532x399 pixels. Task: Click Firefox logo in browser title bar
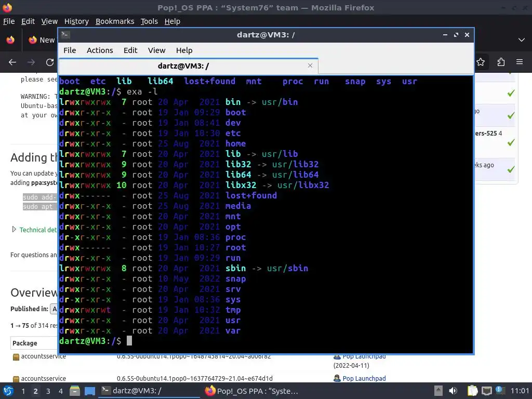point(7,7)
